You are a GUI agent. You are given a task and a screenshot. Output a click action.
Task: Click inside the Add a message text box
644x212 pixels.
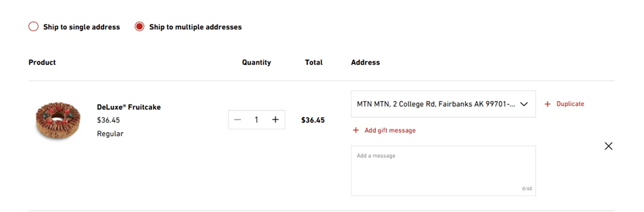pyautogui.click(x=443, y=171)
